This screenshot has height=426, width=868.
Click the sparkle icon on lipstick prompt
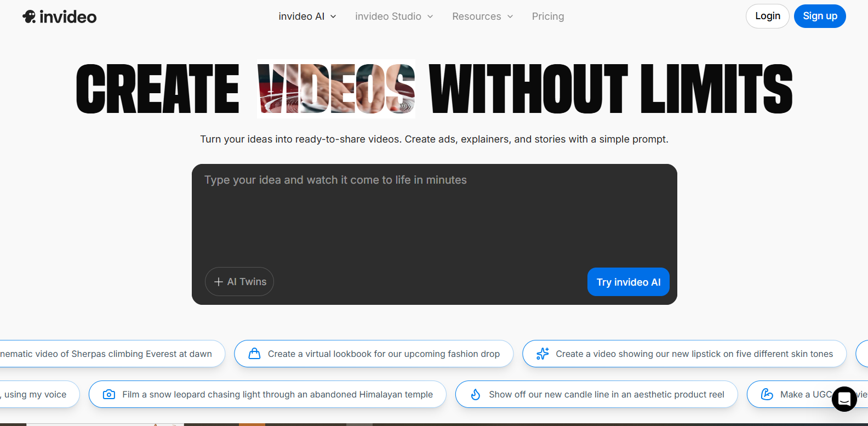[x=542, y=354]
